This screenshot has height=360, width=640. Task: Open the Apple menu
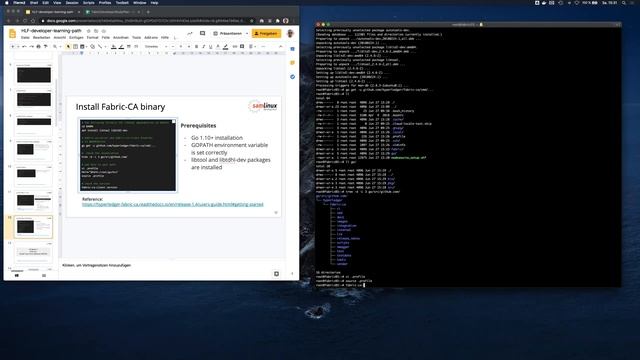click(7, 2)
